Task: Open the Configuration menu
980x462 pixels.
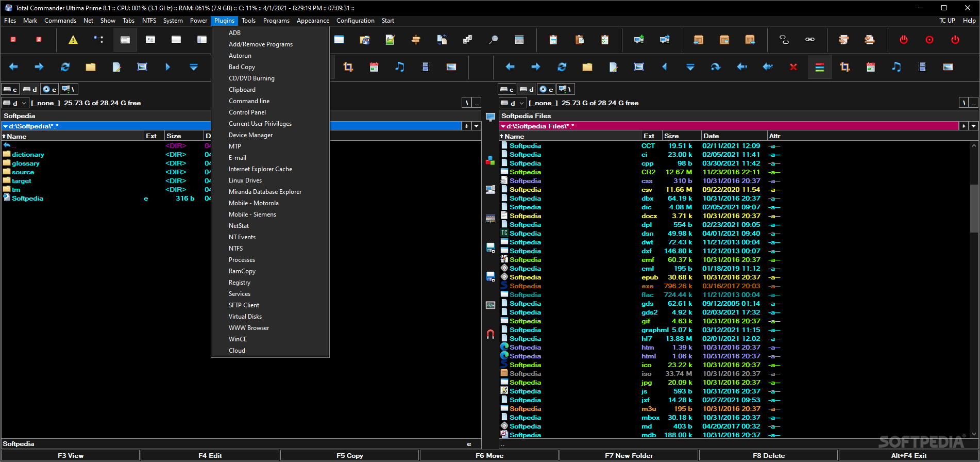Action: tap(355, 21)
